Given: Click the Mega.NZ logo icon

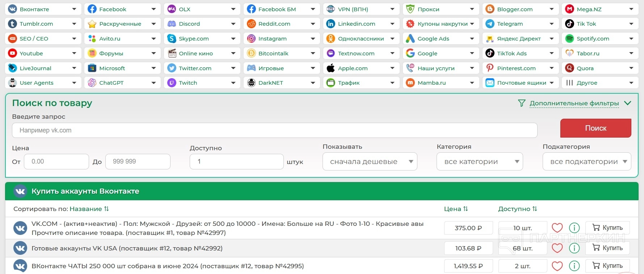Looking at the screenshot, I should (569, 9).
